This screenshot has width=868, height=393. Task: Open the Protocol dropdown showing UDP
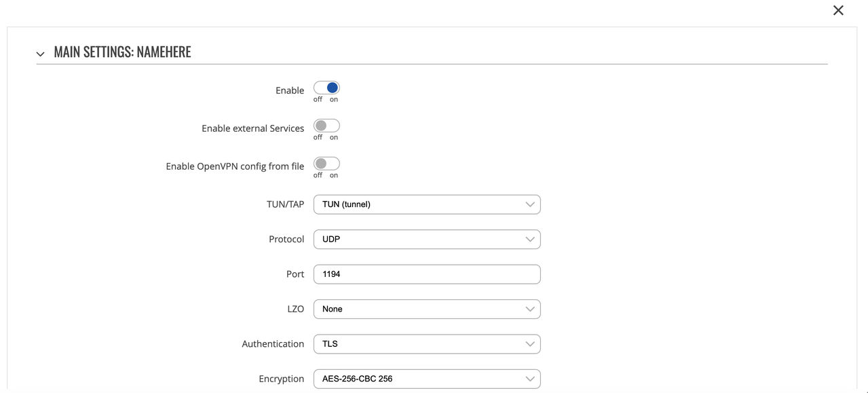[426, 240]
